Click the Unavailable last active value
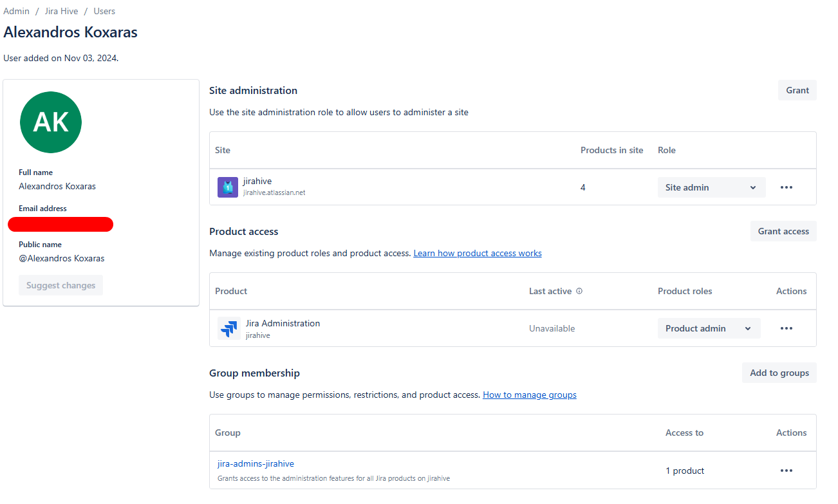838x504 pixels. (x=552, y=328)
